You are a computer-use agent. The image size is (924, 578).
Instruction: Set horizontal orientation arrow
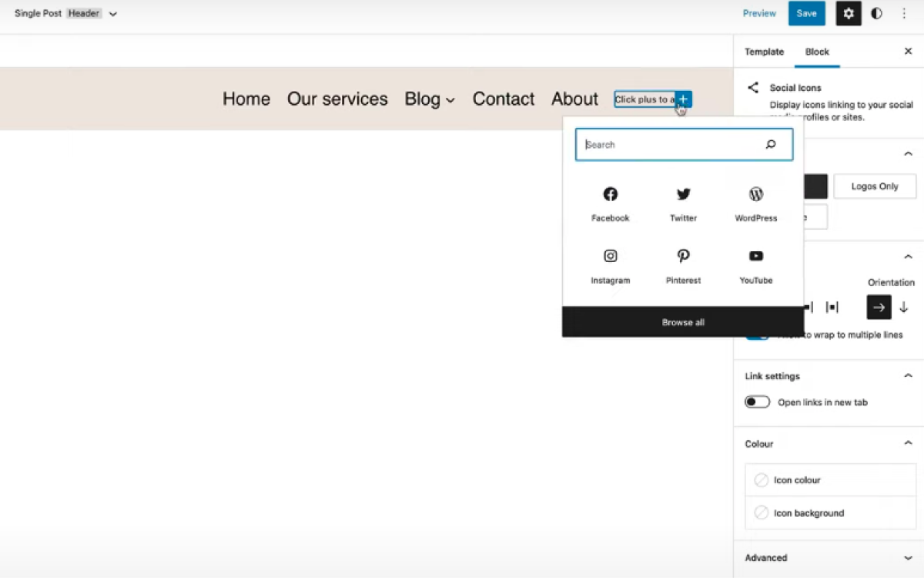[x=879, y=307]
